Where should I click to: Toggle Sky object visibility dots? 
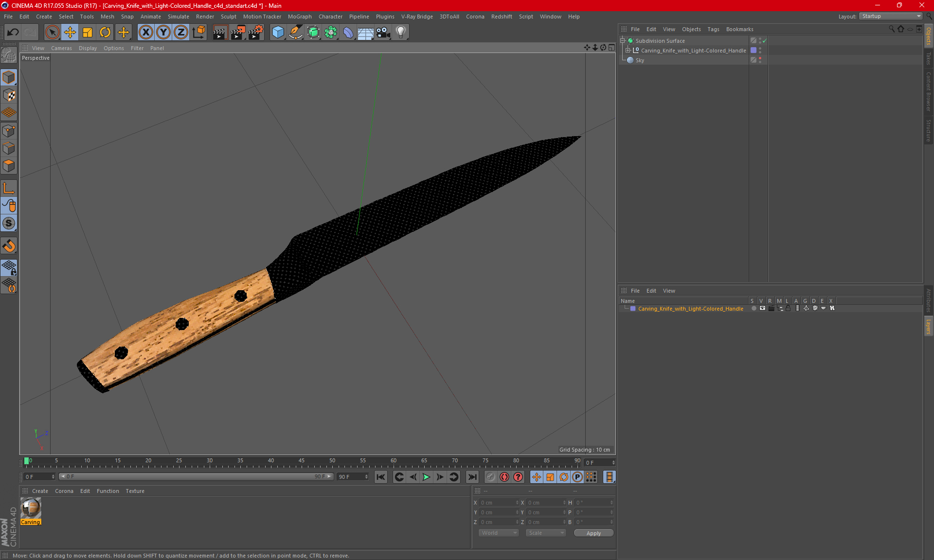pos(760,60)
